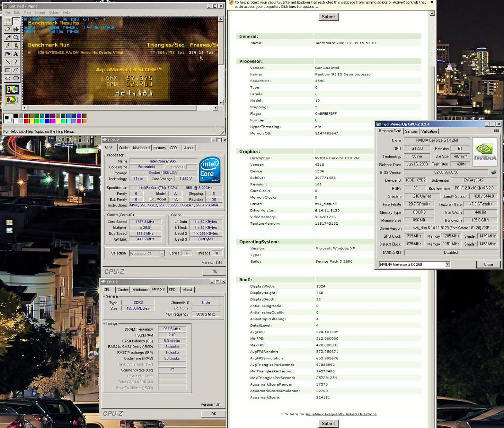Select the Rounded Rectangle tool in Paint
This screenshot has height=428, width=504.
(x=16, y=78)
